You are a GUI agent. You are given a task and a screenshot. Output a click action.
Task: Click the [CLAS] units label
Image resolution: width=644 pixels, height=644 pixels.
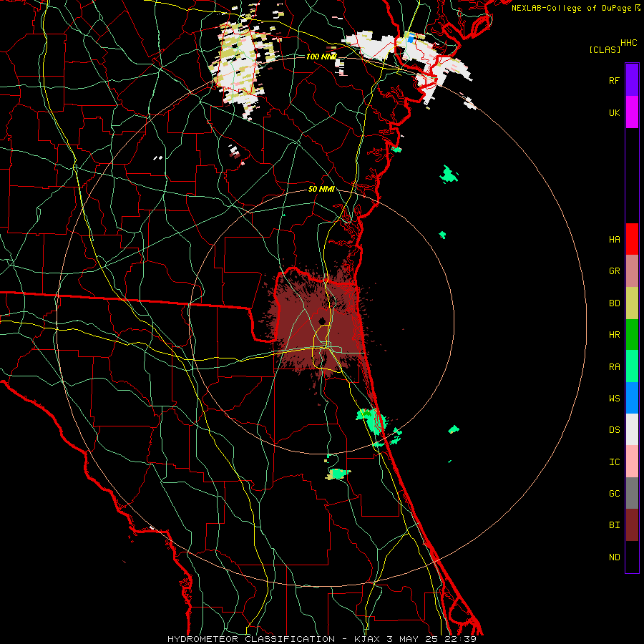pos(605,49)
